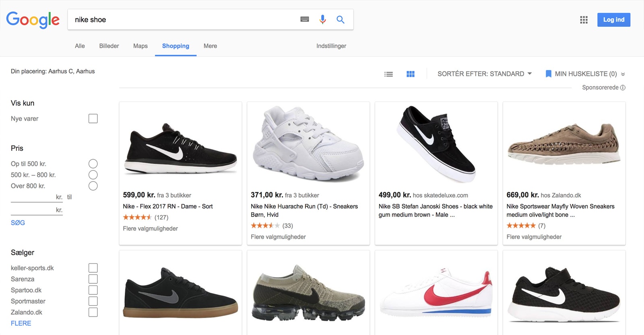
Task: Click star rating of Huarache Run
Action: (265, 226)
